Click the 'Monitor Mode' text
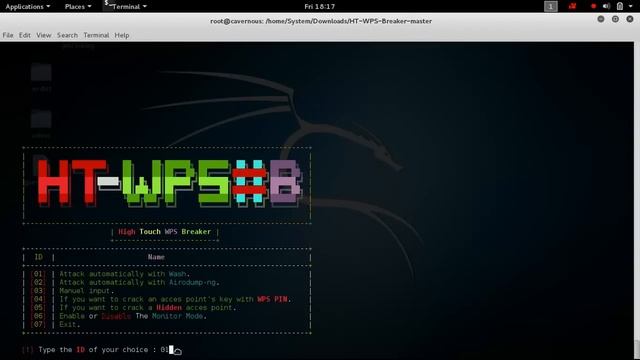 click(177, 316)
